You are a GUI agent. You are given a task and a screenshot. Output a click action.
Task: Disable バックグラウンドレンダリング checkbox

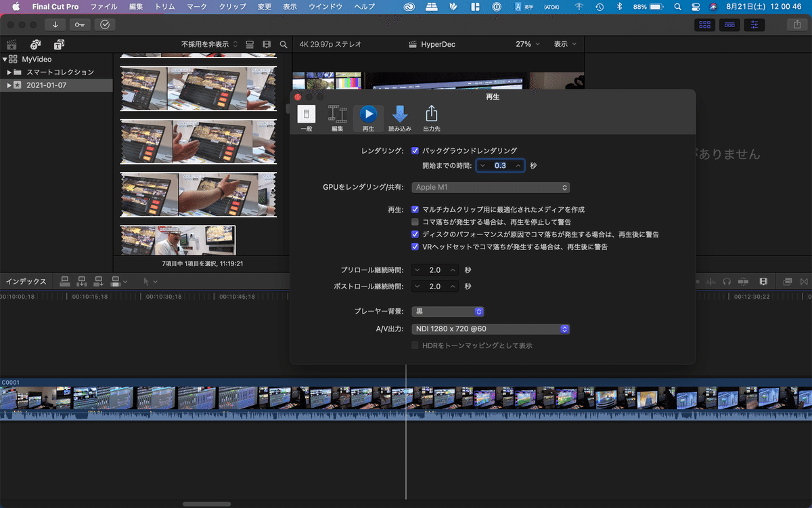415,151
